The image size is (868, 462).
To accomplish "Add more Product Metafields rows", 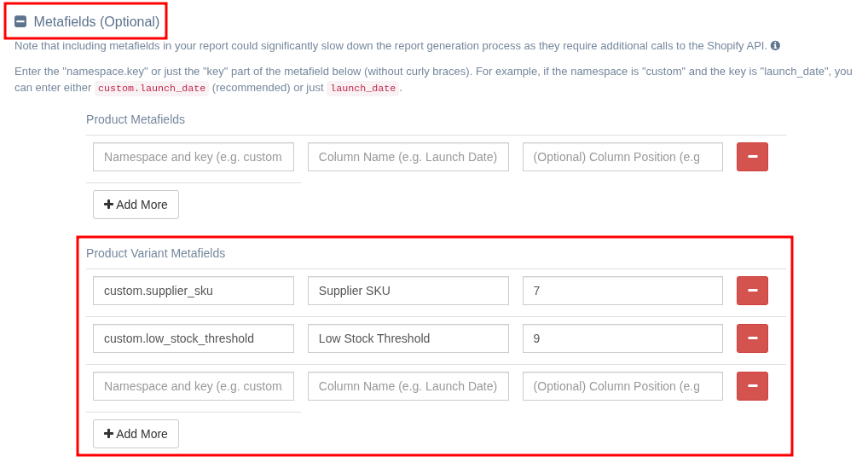I will [x=136, y=205].
